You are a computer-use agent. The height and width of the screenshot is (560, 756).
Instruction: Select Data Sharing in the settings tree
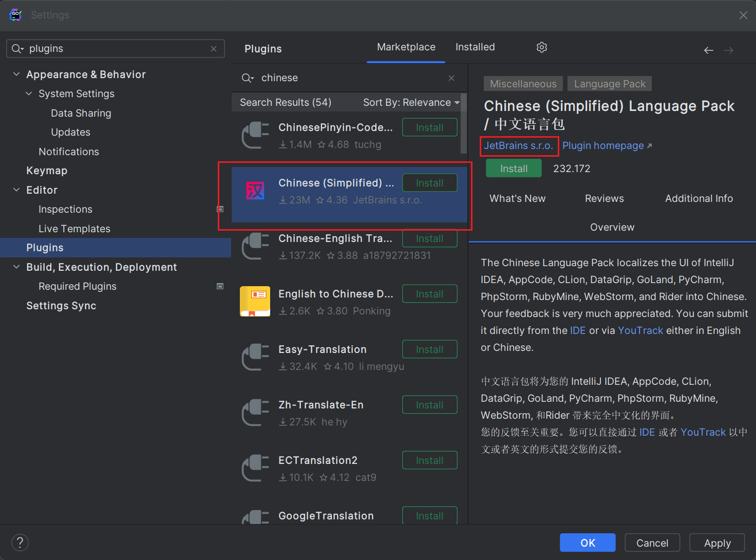pyautogui.click(x=81, y=113)
